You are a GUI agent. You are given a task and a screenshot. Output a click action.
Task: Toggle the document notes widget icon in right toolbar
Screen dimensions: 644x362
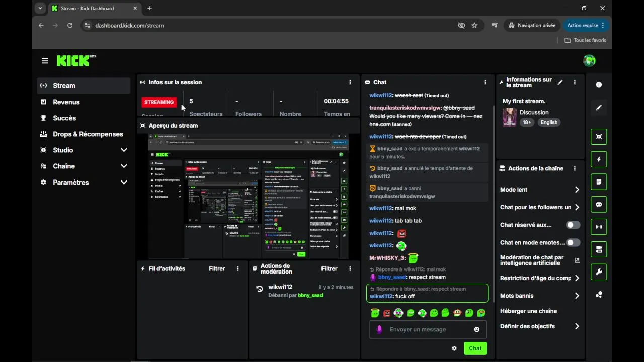pos(599,182)
